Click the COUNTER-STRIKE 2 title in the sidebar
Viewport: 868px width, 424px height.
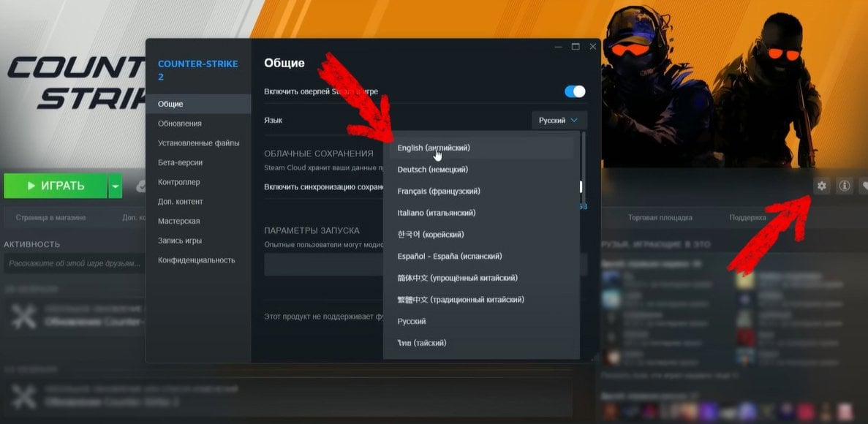point(197,70)
